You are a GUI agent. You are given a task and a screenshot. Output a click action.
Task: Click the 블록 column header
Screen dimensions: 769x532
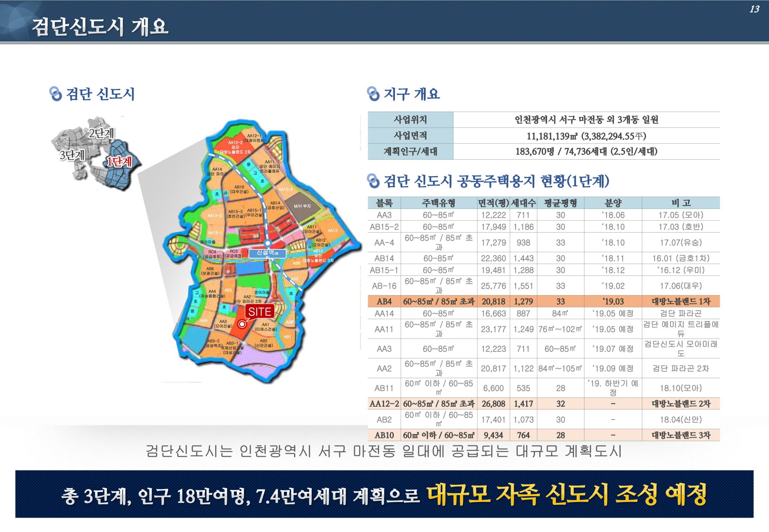click(x=384, y=203)
